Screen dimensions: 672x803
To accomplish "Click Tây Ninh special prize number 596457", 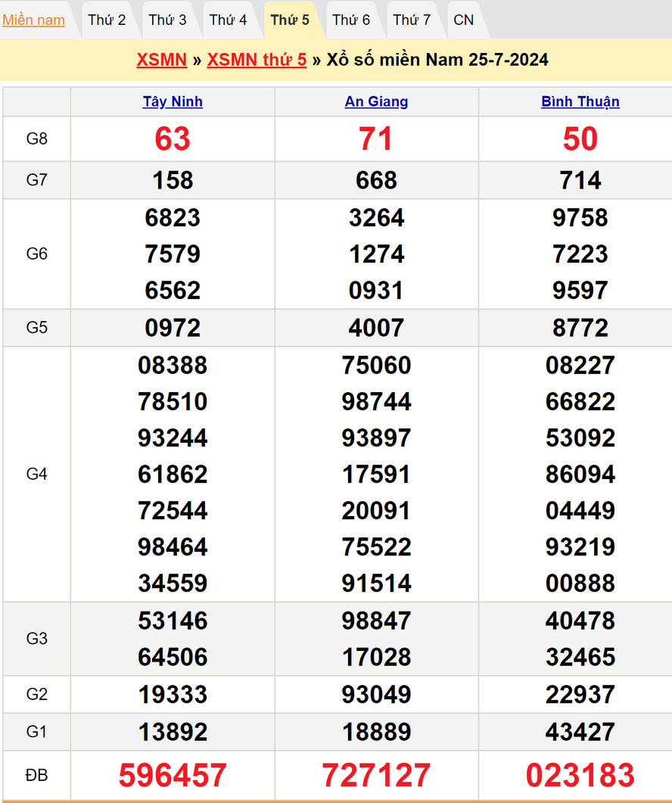I will [173, 775].
